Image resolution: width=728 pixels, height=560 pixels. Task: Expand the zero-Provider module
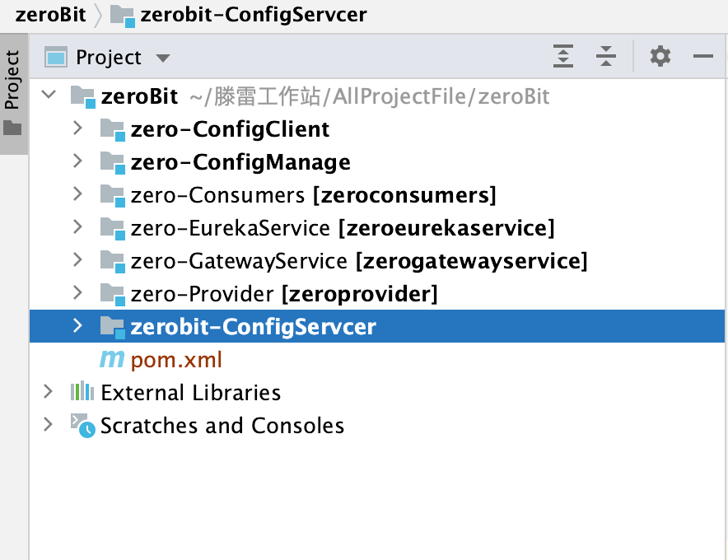pos(77,292)
